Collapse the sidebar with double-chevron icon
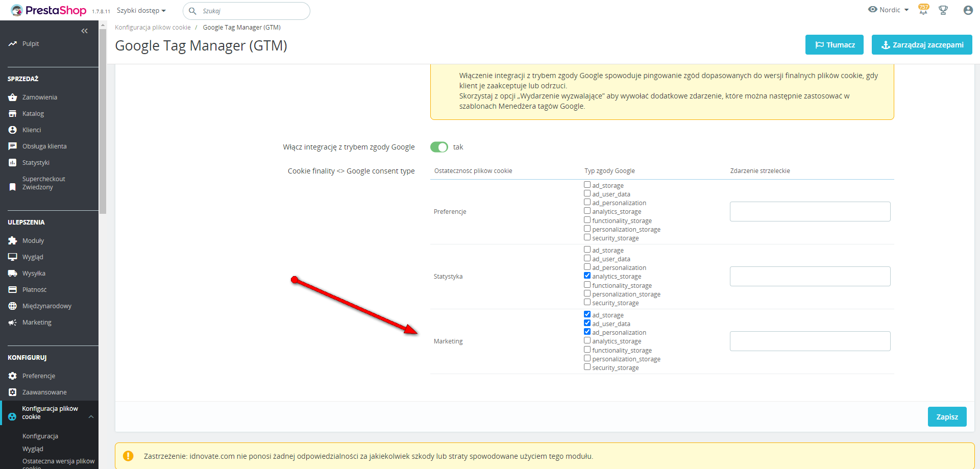This screenshot has height=469, width=980. 85,31
